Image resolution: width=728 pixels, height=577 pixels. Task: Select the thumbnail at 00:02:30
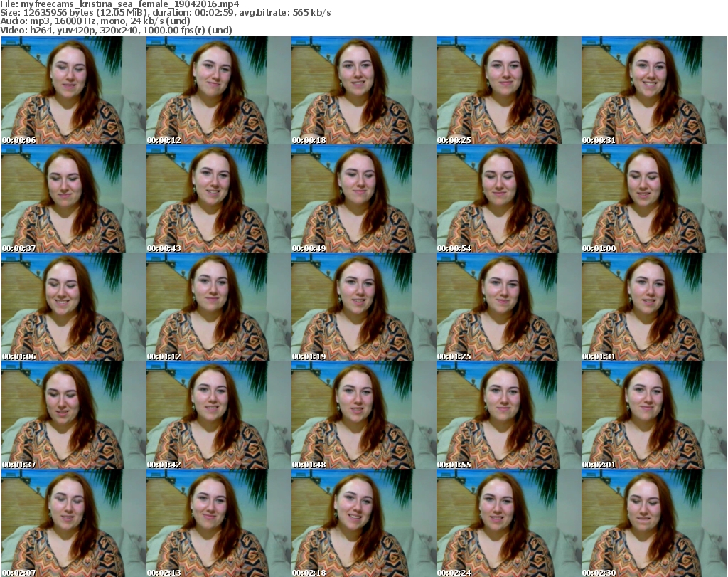point(654,523)
